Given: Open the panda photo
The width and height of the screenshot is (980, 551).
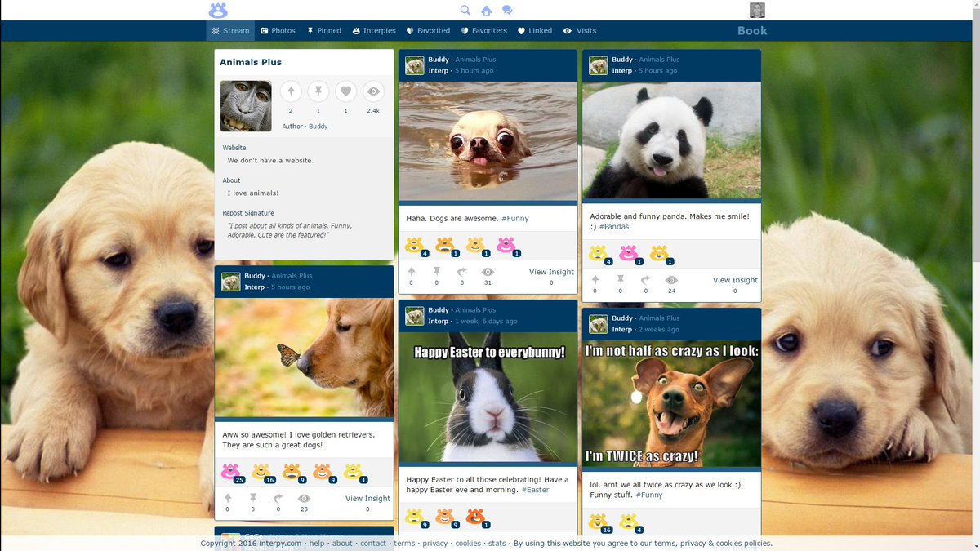Looking at the screenshot, I should [x=671, y=140].
